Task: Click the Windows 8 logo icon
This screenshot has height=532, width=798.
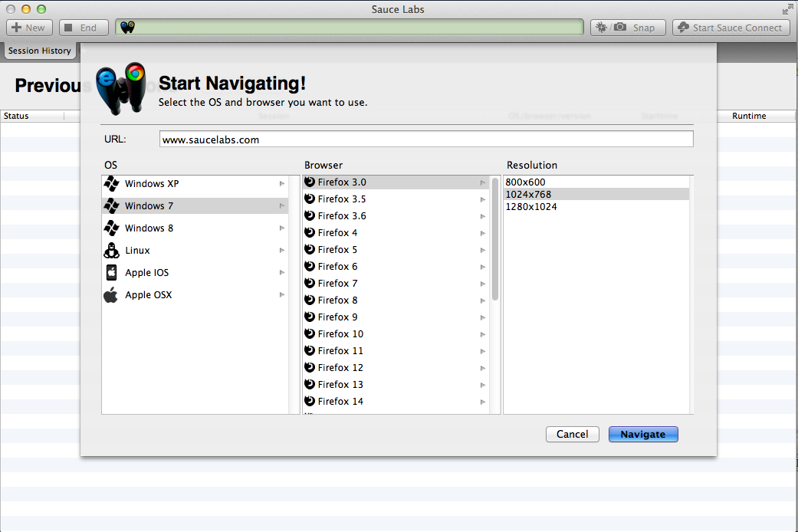Action: pos(111,228)
